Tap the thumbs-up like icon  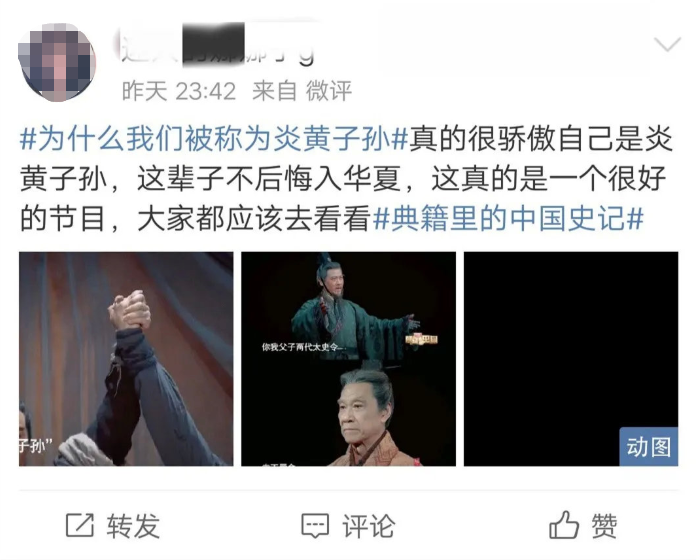pos(564,524)
